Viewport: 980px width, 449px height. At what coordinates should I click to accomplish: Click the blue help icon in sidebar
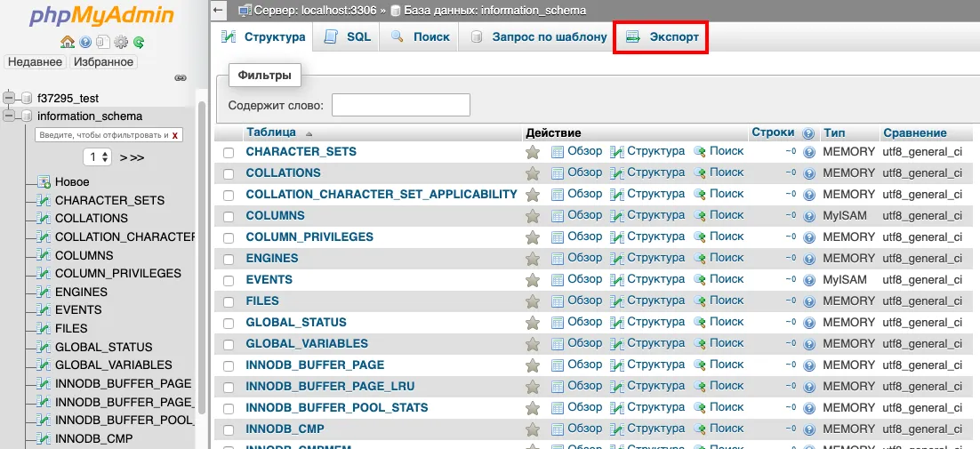[85, 42]
